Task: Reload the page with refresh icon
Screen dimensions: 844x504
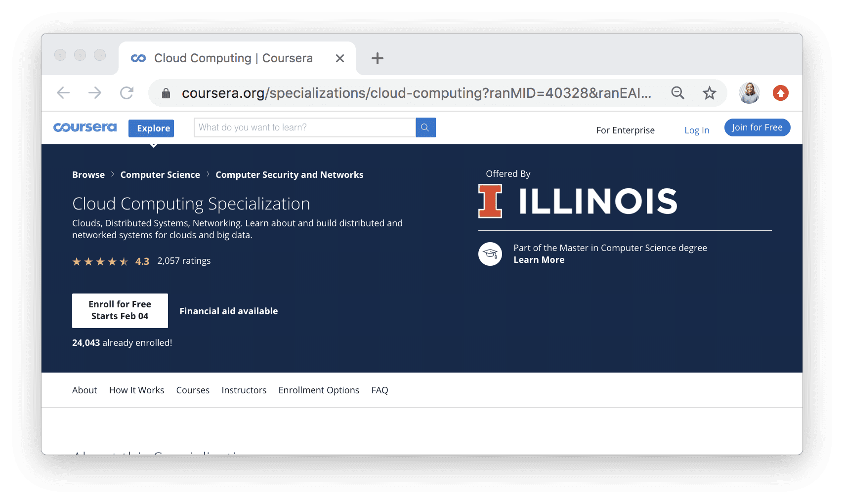Action: pos(127,93)
